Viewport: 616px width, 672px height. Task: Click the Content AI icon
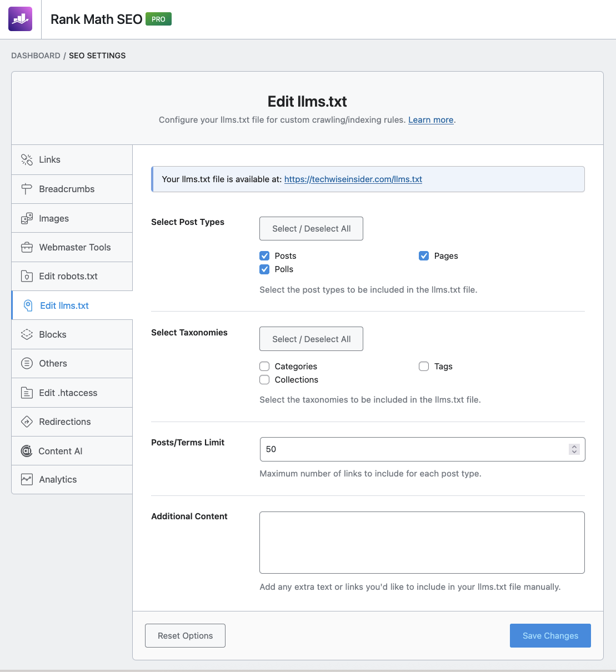[27, 451]
